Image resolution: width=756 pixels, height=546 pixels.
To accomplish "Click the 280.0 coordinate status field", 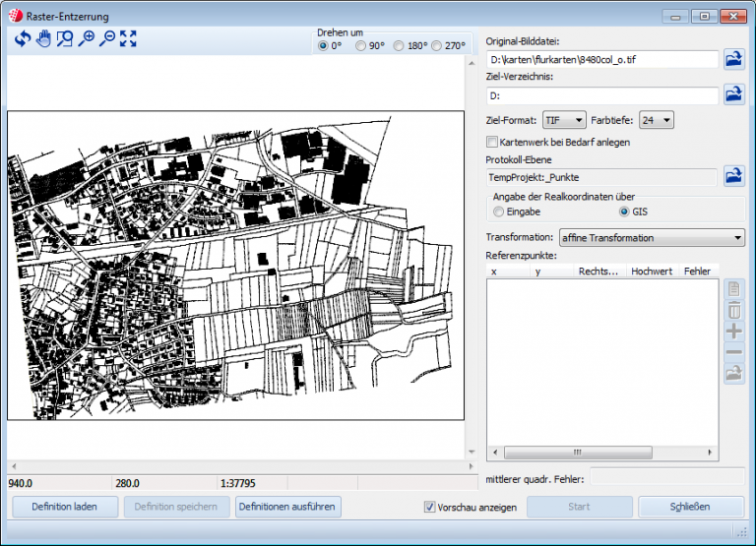I will click(164, 483).
